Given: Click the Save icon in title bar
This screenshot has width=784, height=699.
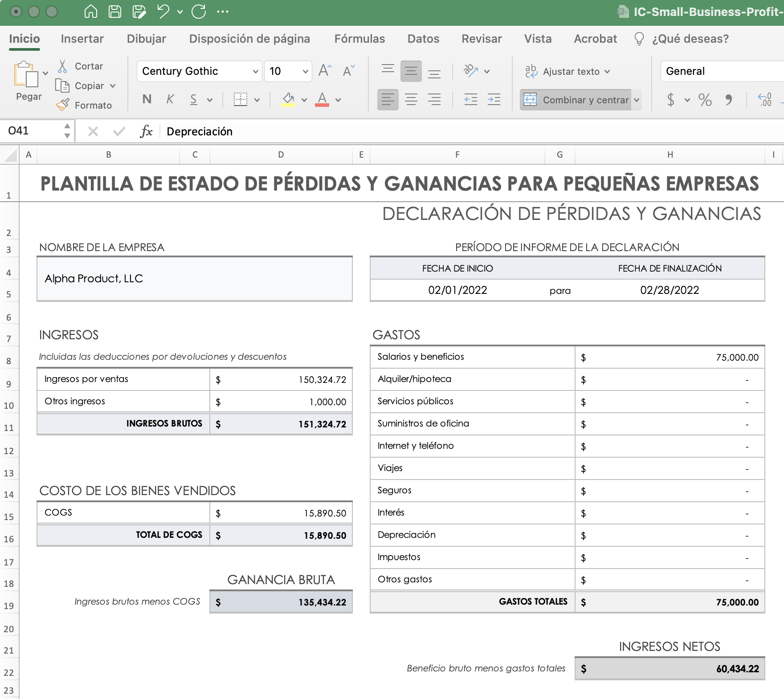Looking at the screenshot, I should [x=115, y=12].
